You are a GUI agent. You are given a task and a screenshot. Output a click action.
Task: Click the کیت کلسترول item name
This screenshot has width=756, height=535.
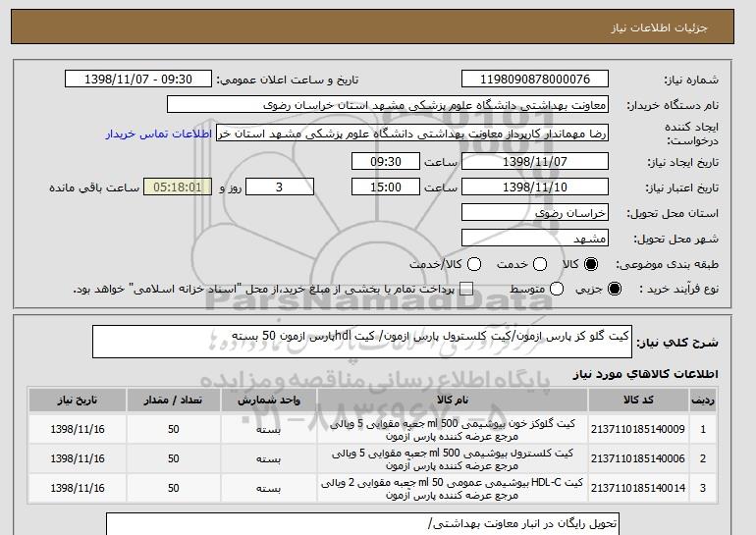pyautogui.click(x=453, y=458)
